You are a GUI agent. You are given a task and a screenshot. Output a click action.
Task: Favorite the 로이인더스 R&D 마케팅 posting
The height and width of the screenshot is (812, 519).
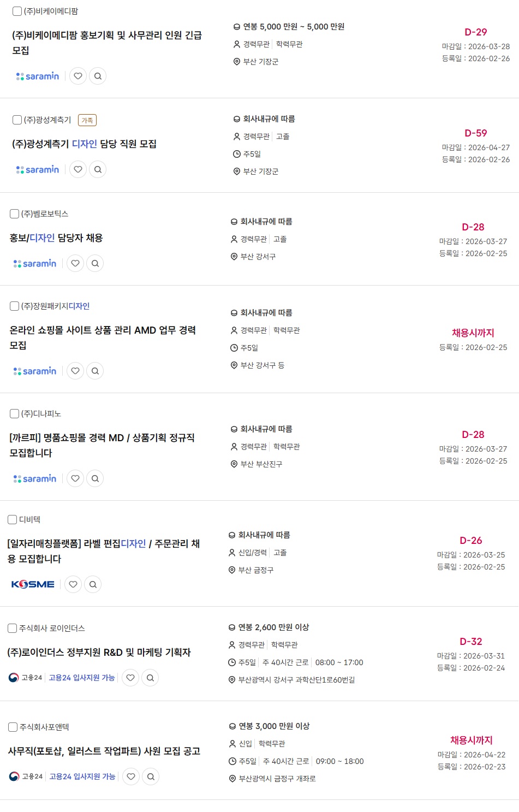[130, 678]
